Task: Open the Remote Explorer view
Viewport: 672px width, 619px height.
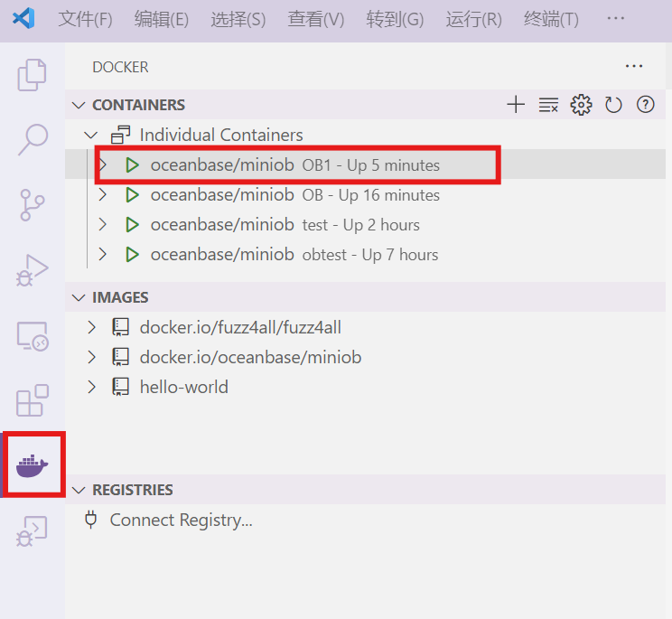Action: tap(33, 336)
